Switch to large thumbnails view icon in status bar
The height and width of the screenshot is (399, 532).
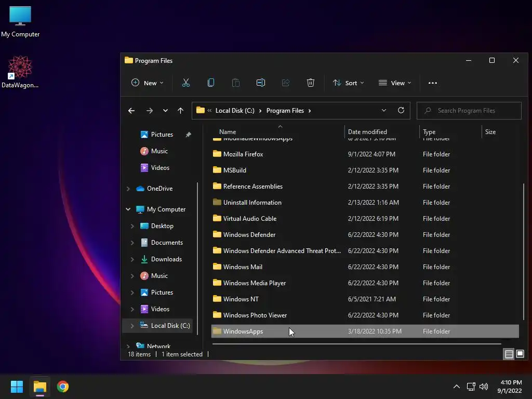[520, 354]
